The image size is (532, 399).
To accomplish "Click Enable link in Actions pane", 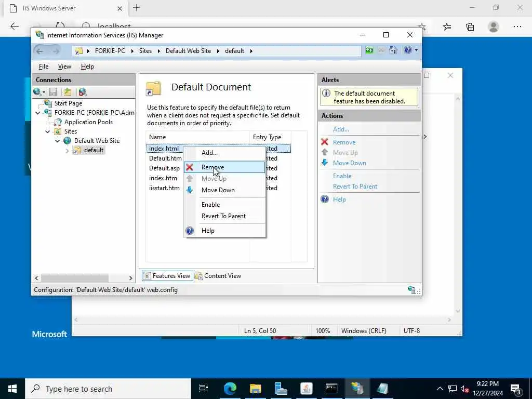I will pyautogui.click(x=342, y=176).
